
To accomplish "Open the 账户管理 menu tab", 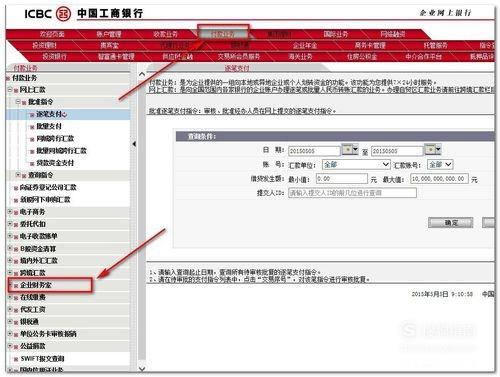I will pyautogui.click(x=109, y=34).
